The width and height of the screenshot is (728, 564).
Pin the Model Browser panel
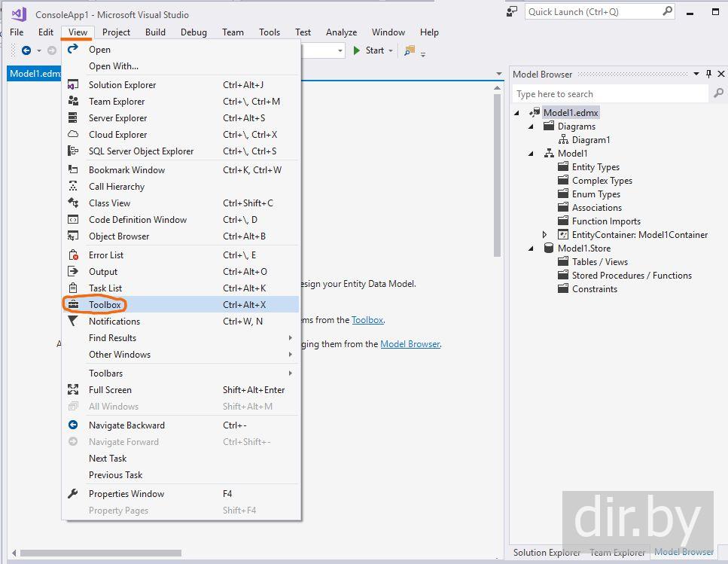pyautogui.click(x=708, y=74)
